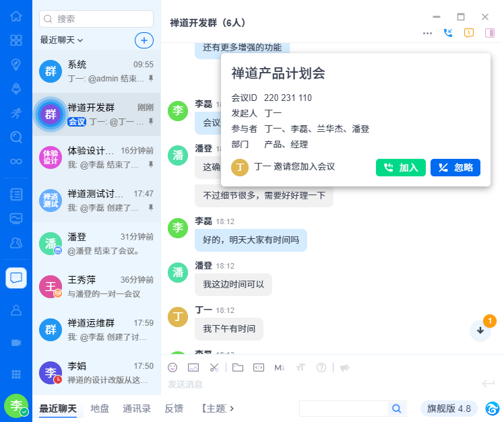Switch to the 地盘 tab
This screenshot has width=504, height=422.
[100, 409]
